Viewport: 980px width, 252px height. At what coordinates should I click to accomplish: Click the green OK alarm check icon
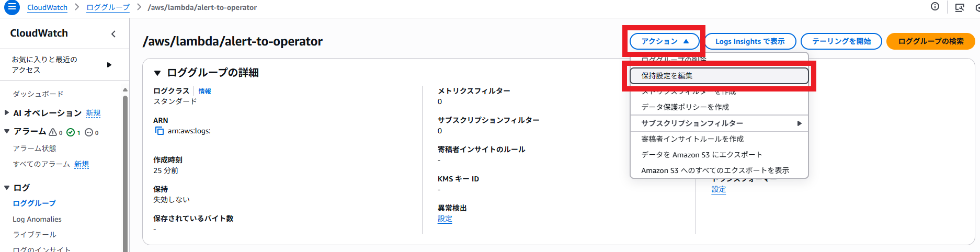71,132
